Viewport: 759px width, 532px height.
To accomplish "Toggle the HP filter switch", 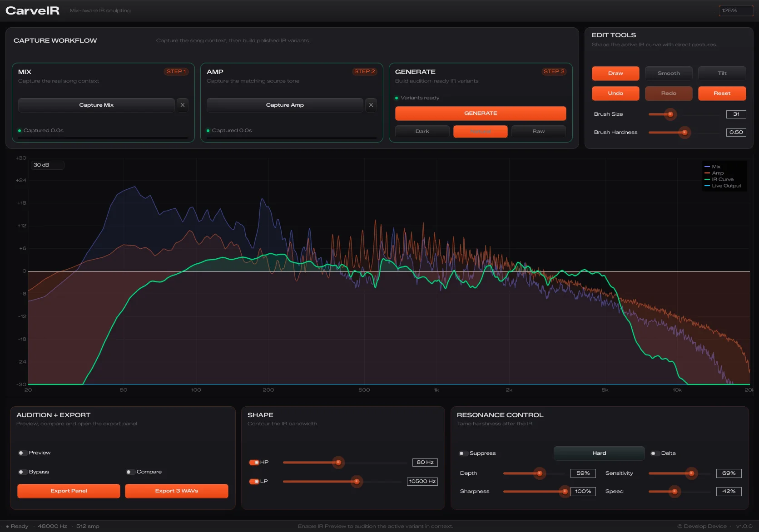I will [x=254, y=463].
